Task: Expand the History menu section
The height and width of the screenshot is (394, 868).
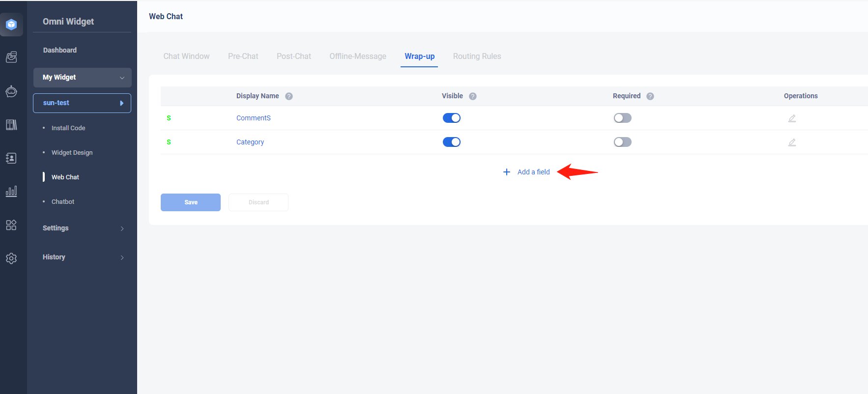Action: (x=82, y=257)
